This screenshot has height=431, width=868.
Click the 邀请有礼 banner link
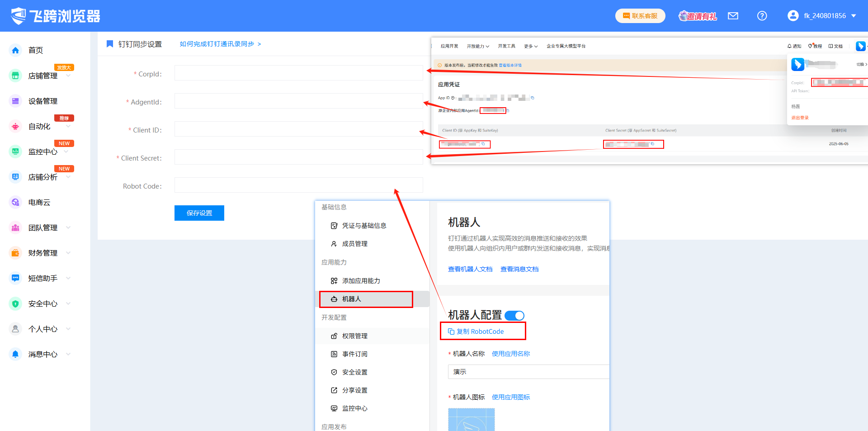698,16
